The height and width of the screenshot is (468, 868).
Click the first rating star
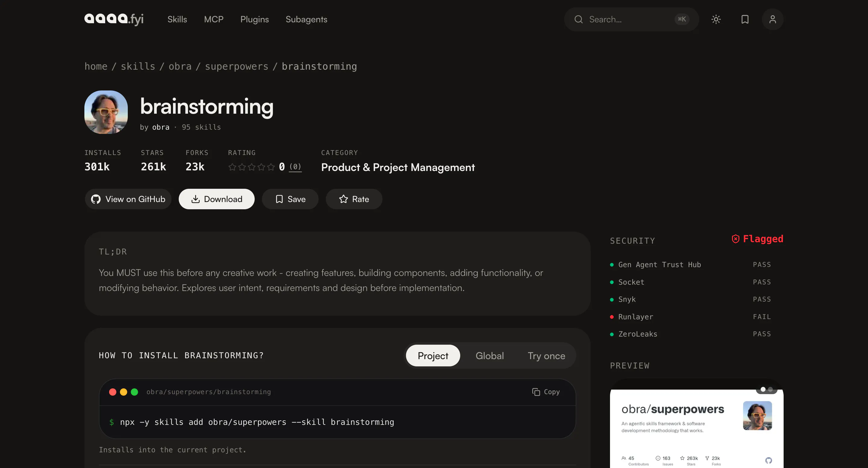[232, 167]
